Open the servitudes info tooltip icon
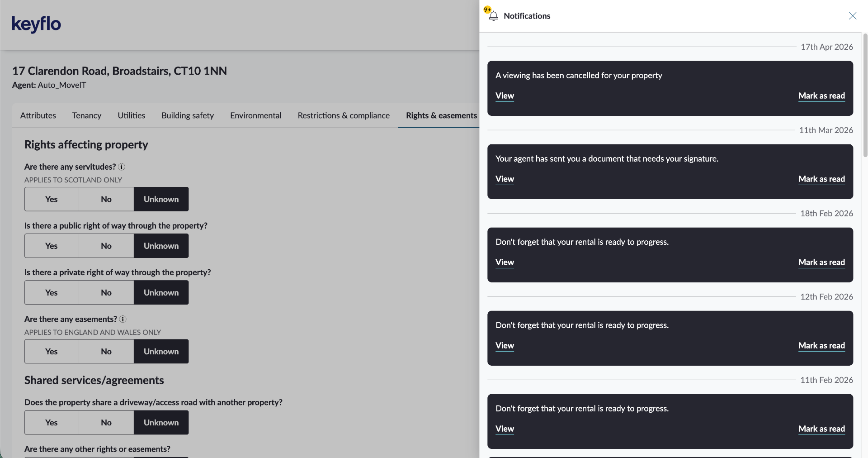The height and width of the screenshot is (458, 868). click(122, 167)
